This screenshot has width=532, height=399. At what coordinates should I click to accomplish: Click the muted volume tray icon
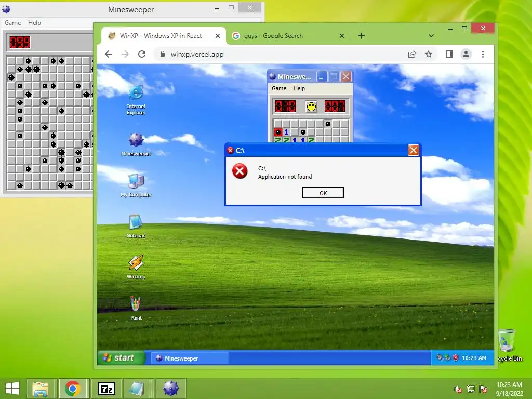(x=458, y=389)
